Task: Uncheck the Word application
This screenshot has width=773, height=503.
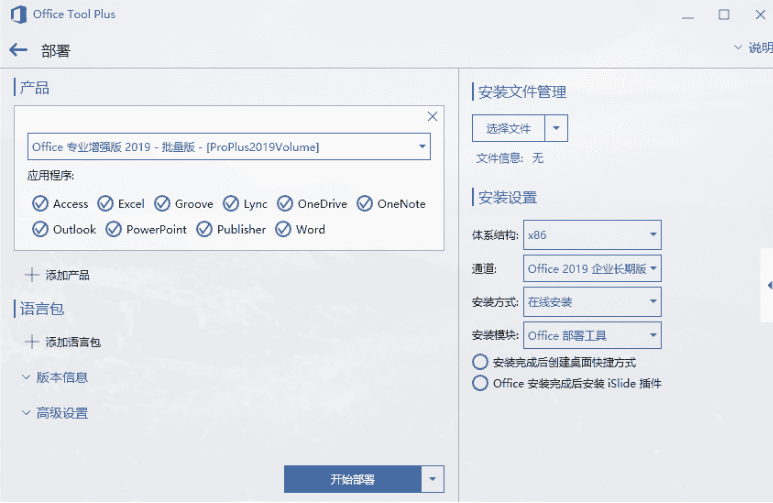Action: [x=283, y=229]
